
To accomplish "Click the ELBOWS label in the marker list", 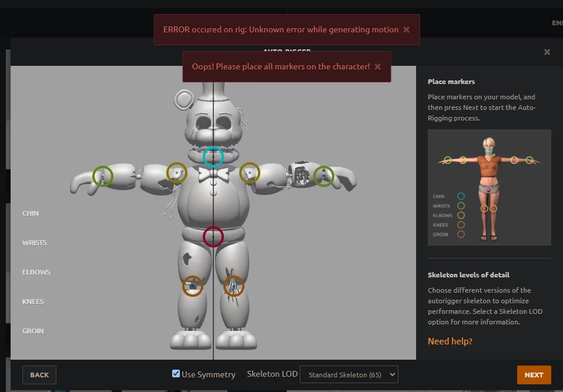I will click(36, 272).
